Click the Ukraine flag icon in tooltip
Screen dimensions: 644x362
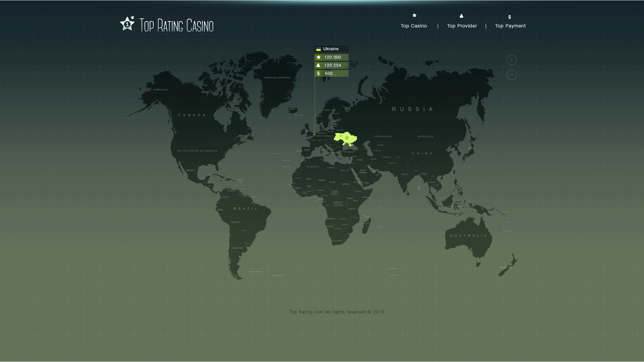click(318, 49)
